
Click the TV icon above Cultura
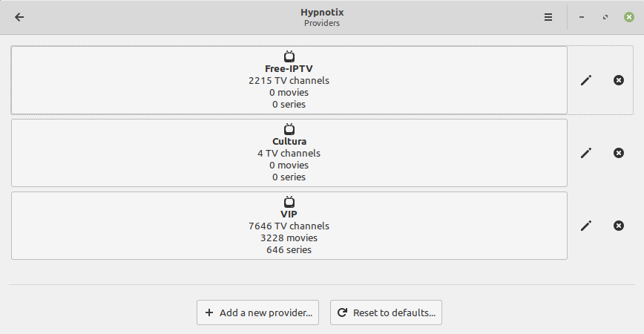[289, 129]
